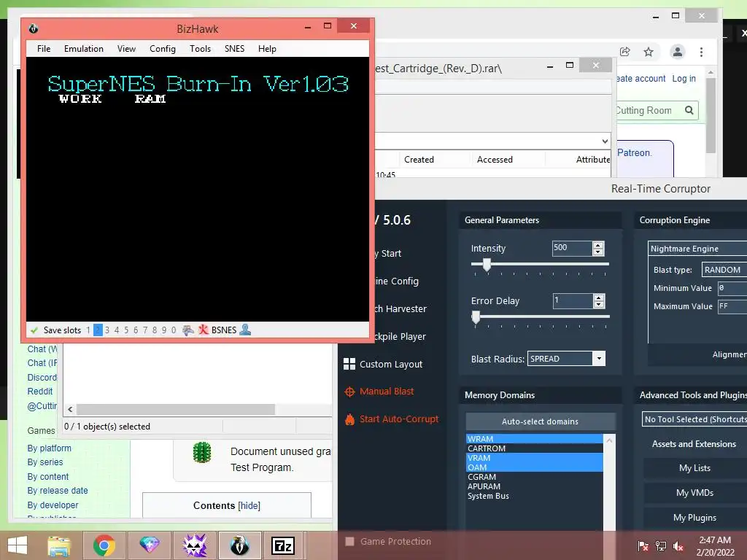Open the Nightmare Engine selector

point(697,249)
